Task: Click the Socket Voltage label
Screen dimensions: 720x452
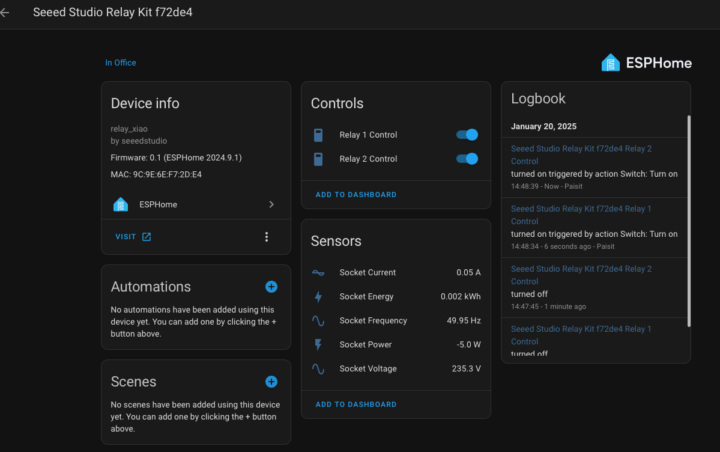Action: point(368,368)
